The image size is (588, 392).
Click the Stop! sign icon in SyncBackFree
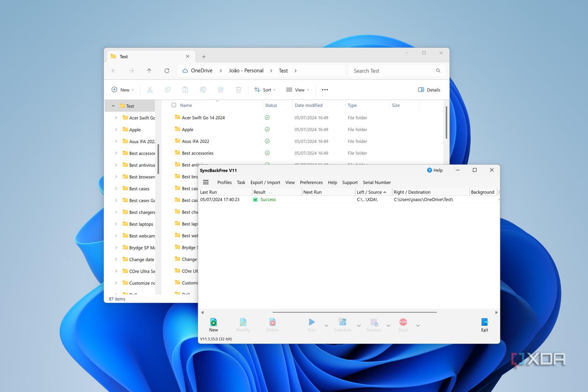(403, 322)
